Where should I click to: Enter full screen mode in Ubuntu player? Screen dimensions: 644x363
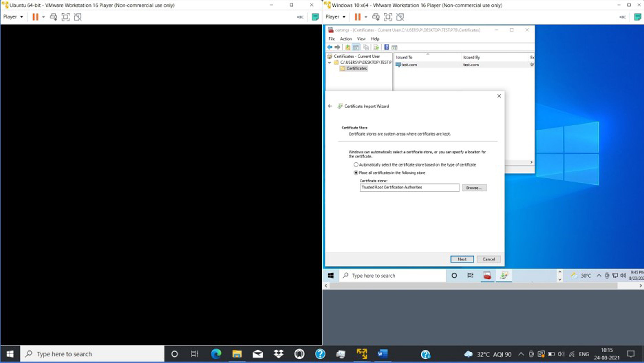[65, 17]
